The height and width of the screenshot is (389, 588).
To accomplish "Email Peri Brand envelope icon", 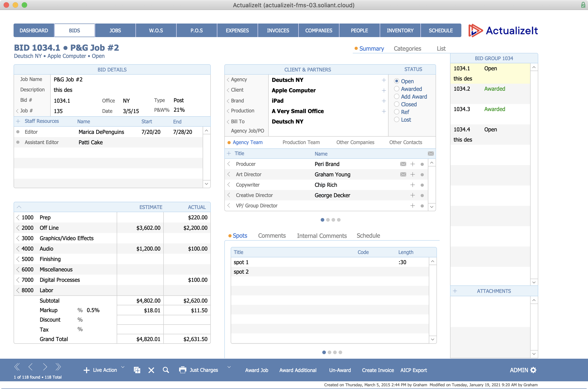I will (x=403, y=164).
